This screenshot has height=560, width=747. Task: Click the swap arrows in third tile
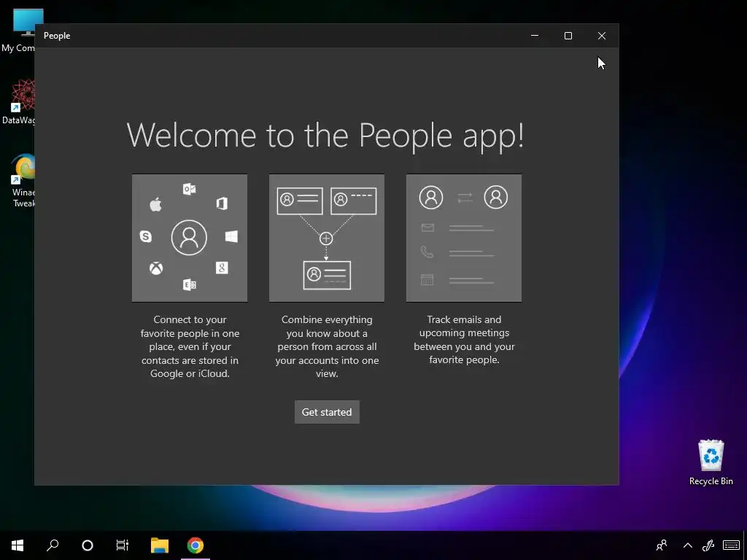coord(465,198)
